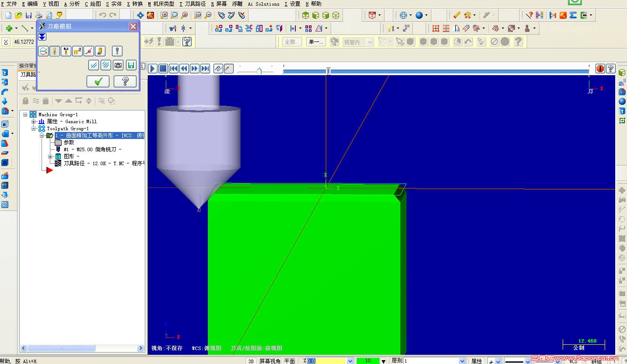Toggle the toolpath display button in 刀路模拟
Screen dimensions: 627x364
pyautogui.click(x=43, y=51)
